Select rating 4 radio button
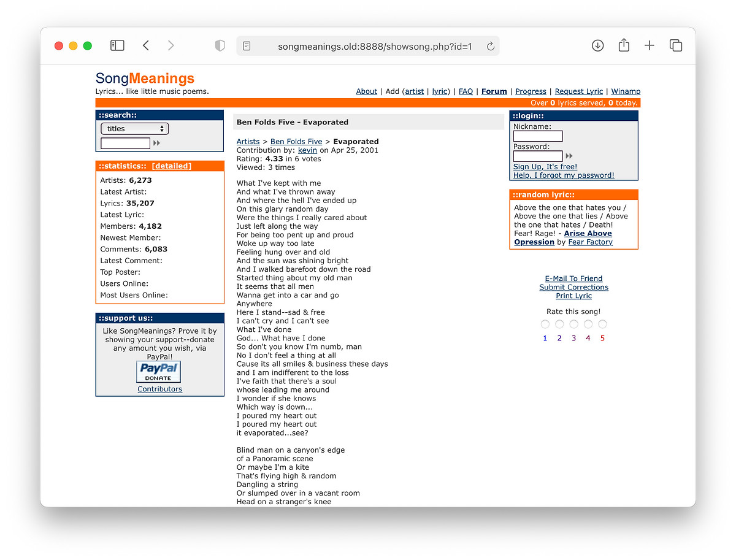The width and height of the screenshot is (736, 560). click(x=588, y=324)
